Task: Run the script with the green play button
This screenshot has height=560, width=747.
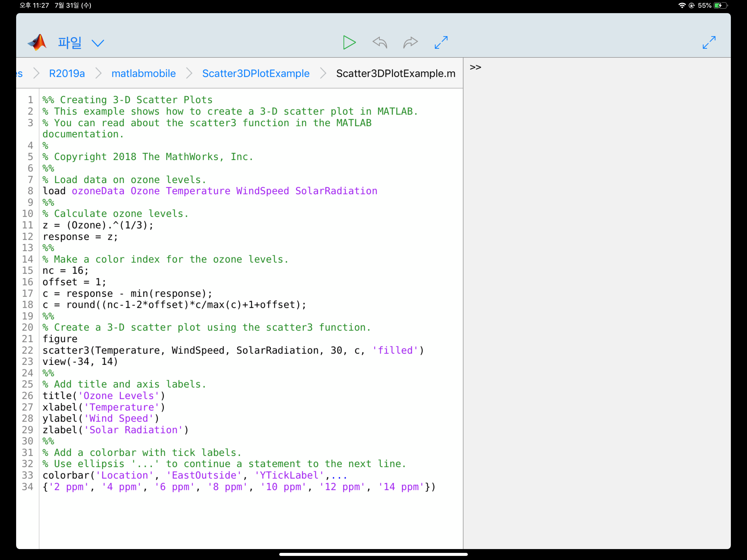Action: point(349,43)
